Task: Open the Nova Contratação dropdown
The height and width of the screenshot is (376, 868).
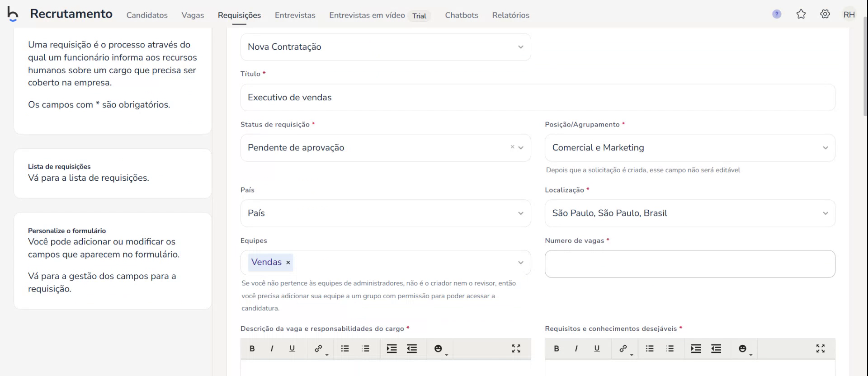Action: coord(386,47)
